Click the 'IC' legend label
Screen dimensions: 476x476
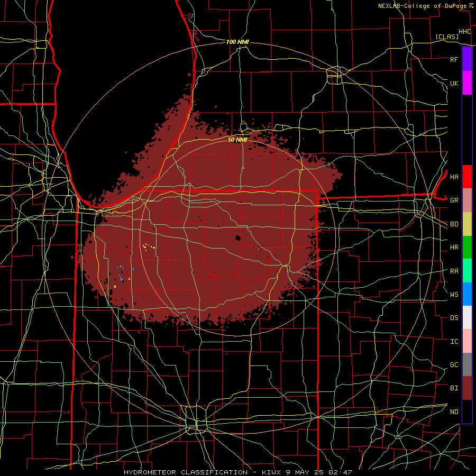[454, 342]
